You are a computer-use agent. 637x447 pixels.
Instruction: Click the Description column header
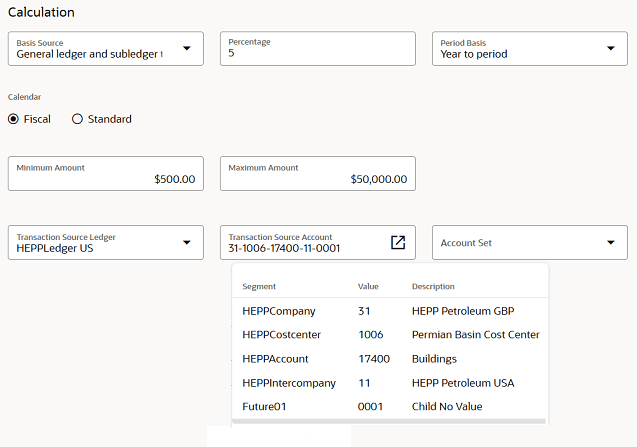tap(433, 286)
